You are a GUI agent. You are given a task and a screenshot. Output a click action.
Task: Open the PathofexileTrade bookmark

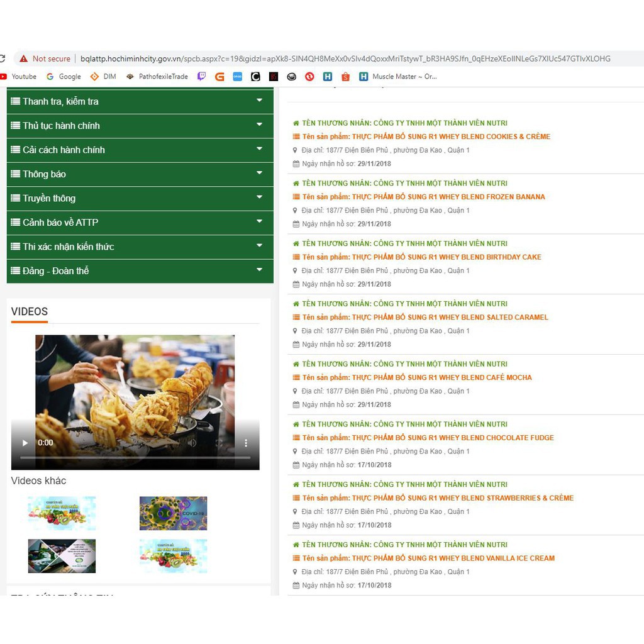pyautogui.click(x=157, y=76)
